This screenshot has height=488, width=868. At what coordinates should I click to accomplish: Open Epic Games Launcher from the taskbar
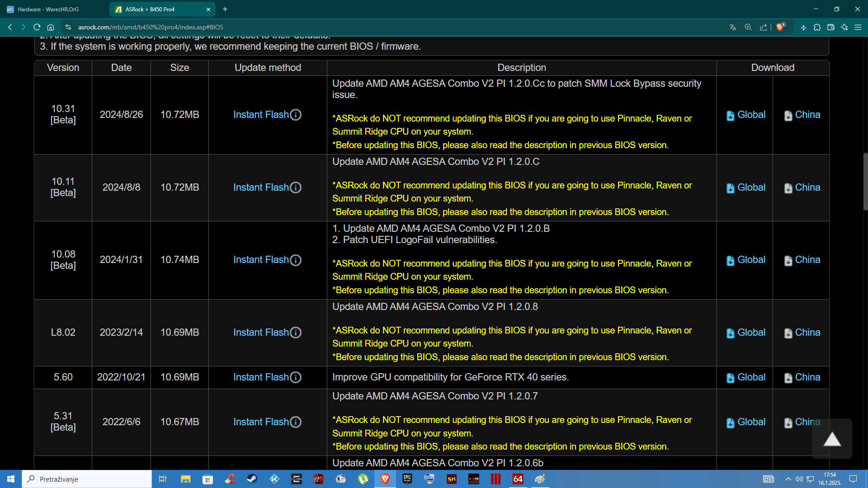(x=407, y=479)
